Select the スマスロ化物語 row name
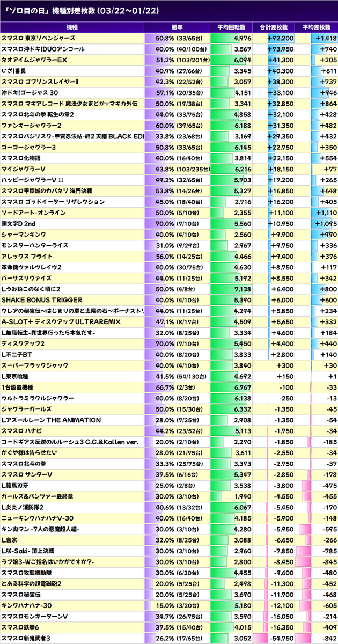Image resolution: width=338 pixels, height=644 pixels. (22, 158)
